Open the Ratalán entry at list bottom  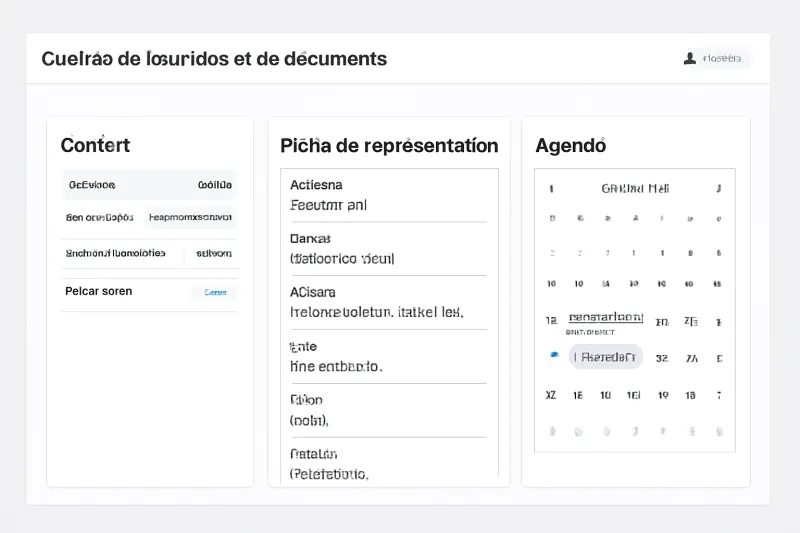pyautogui.click(x=388, y=464)
